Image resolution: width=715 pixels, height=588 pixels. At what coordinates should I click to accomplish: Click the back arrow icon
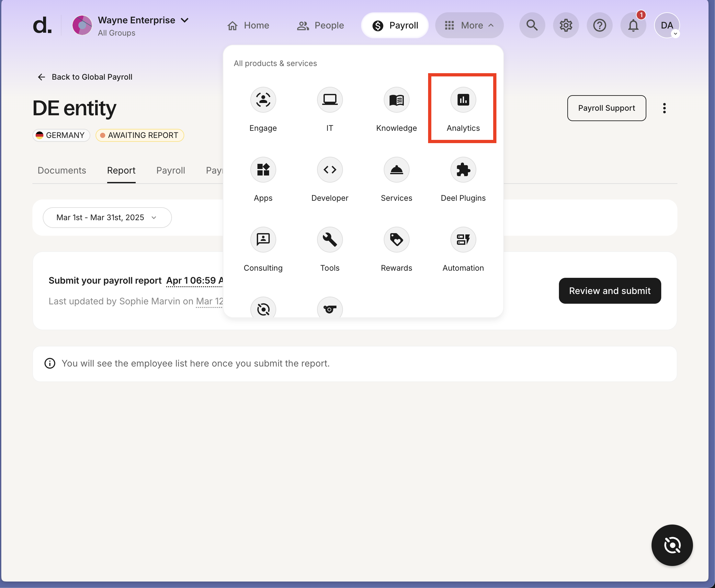pos(41,77)
